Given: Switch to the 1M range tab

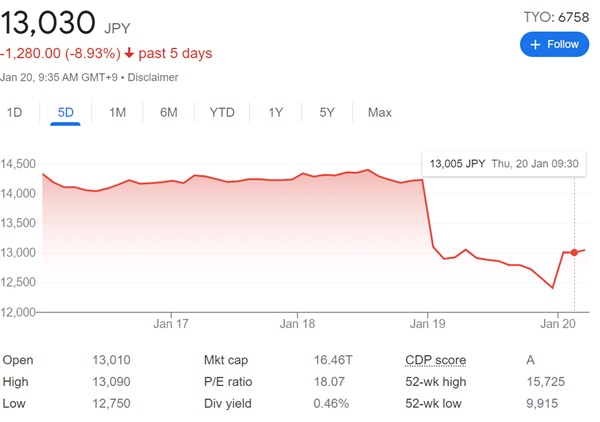Looking at the screenshot, I should 117,112.
